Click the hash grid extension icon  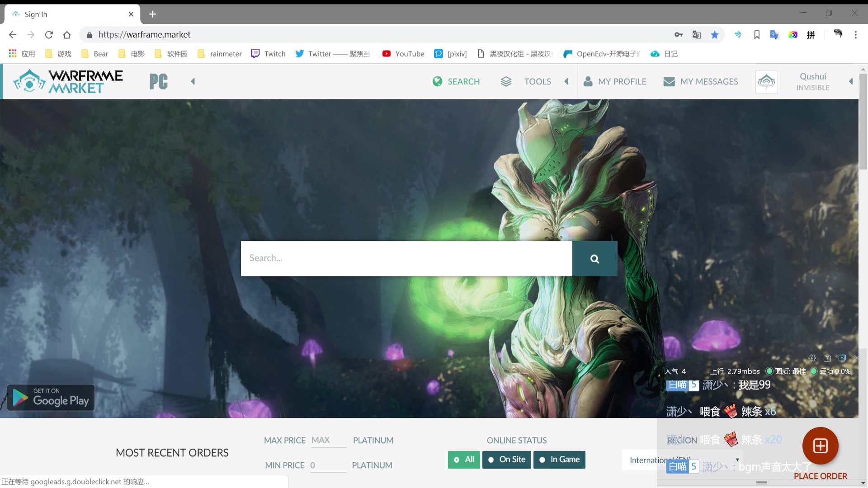pos(811,35)
